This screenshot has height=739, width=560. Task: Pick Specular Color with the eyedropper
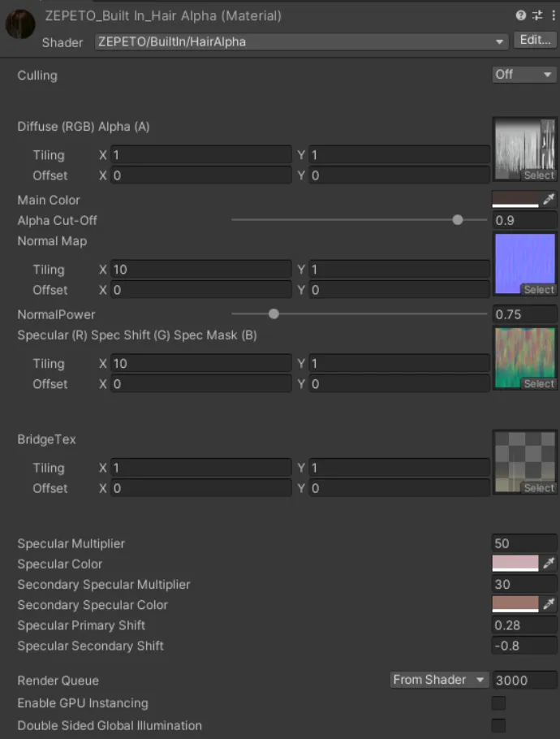pyautogui.click(x=549, y=564)
